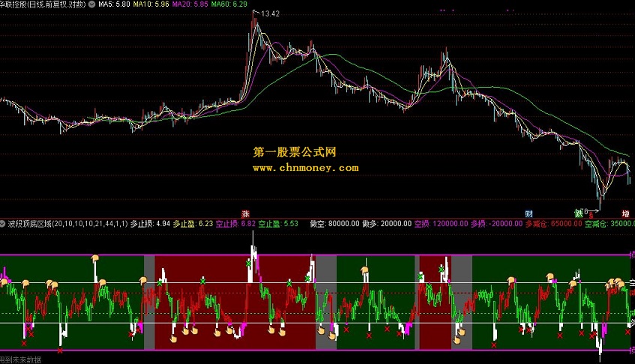Screen dimensions: 635x364
Task: Click the 做多: 20000.00 value
Action: click(x=387, y=224)
